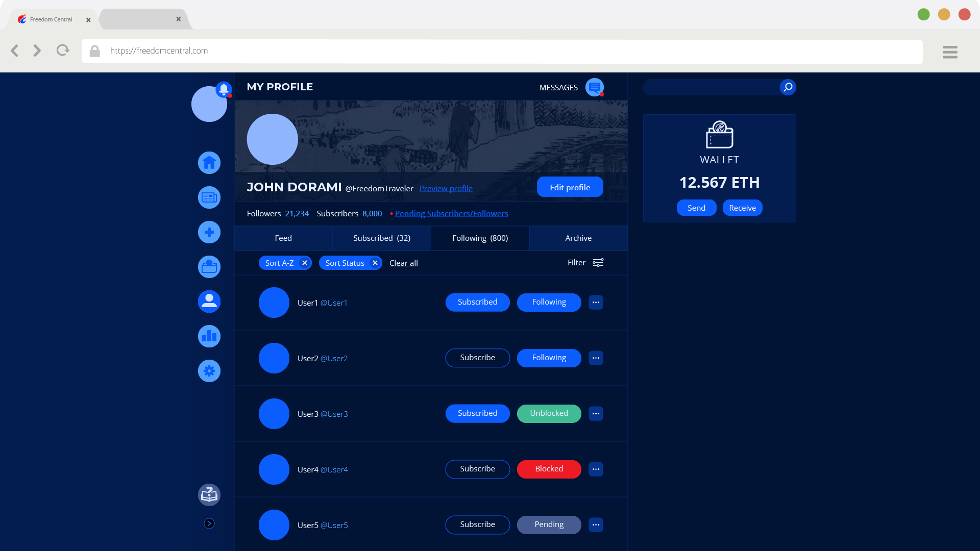This screenshot has height=551, width=980.
Task: Open more options menu for User3
Action: [596, 413]
